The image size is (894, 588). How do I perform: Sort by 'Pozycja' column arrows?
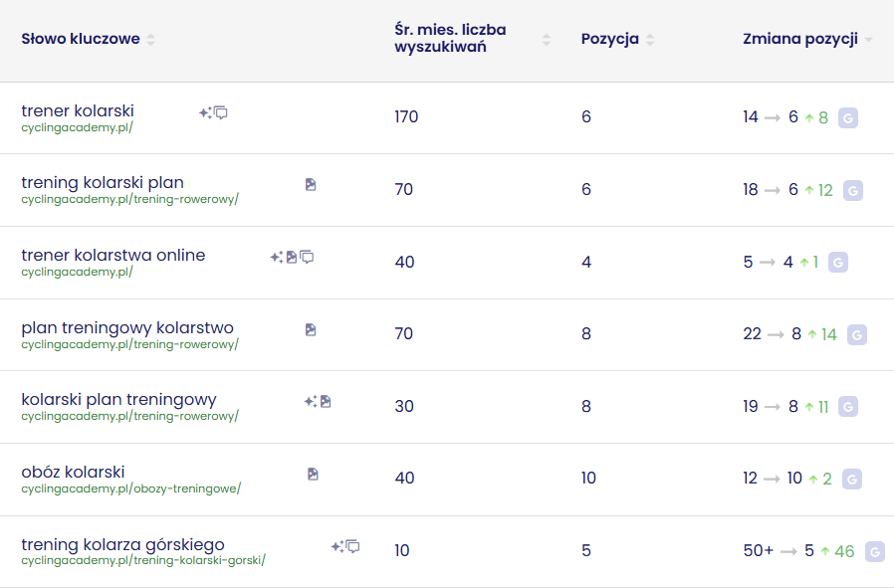tap(650, 40)
